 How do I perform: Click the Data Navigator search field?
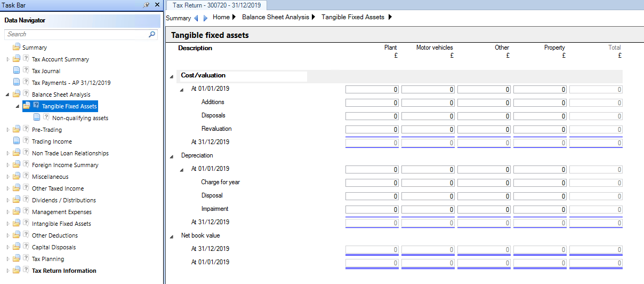77,34
